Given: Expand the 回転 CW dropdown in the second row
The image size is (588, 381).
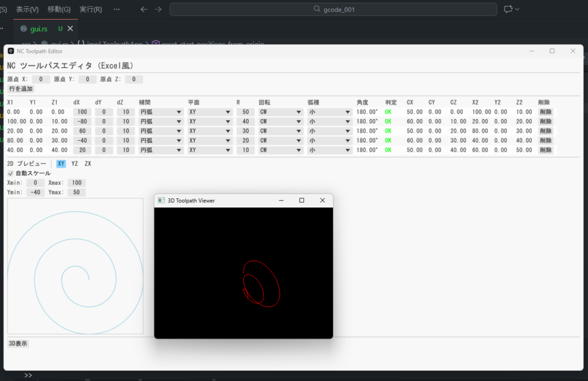Looking at the screenshot, I should (280, 121).
